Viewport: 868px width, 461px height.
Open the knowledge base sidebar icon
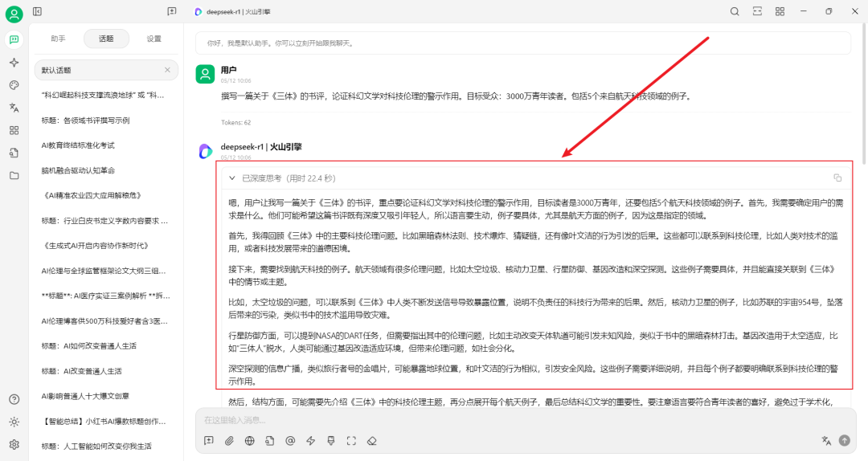pos(14,153)
